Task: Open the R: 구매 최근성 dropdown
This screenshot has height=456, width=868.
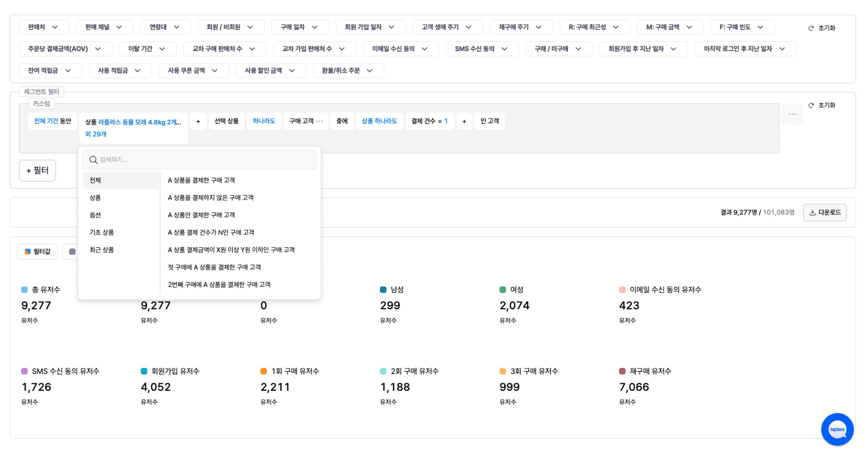Action: [595, 27]
